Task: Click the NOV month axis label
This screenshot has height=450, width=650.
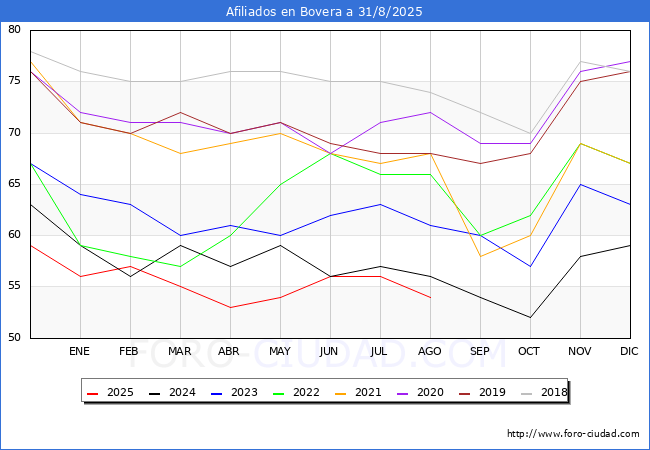Action: pos(580,351)
